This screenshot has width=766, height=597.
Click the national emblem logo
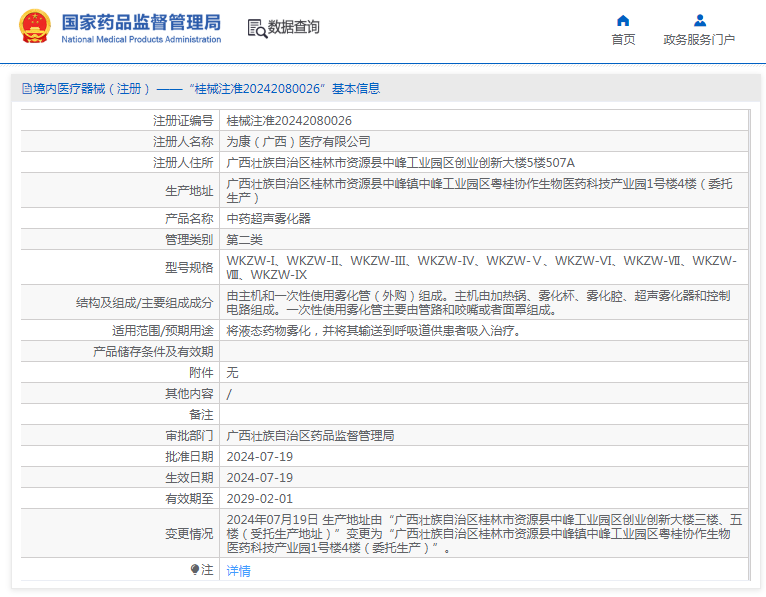(35, 27)
